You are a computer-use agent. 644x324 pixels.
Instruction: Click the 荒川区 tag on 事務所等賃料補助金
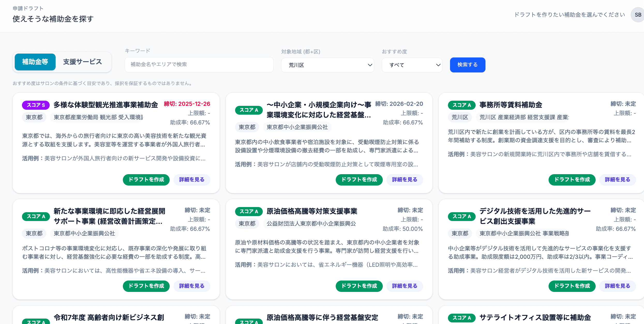[x=460, y=117]
